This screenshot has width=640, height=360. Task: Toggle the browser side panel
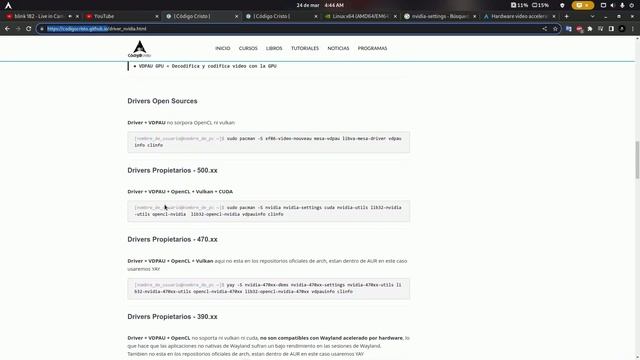click(x=611, y=29)
